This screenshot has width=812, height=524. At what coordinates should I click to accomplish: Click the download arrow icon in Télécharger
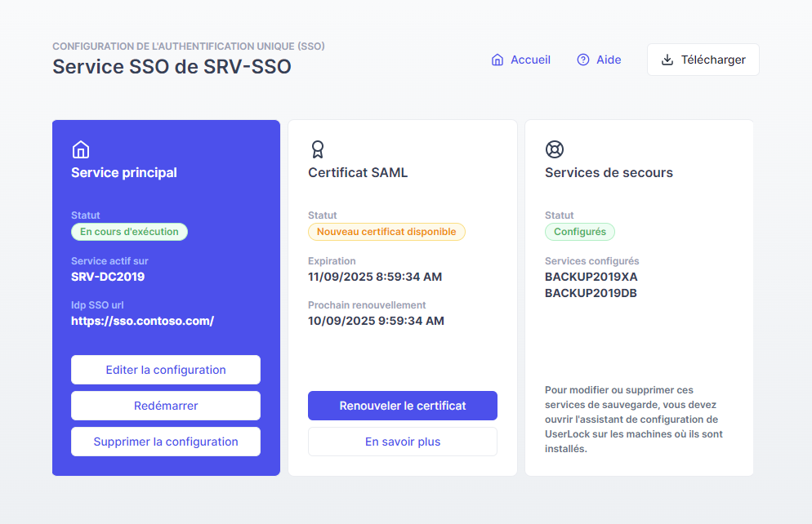pyautogui.click(x=667, y=60)
